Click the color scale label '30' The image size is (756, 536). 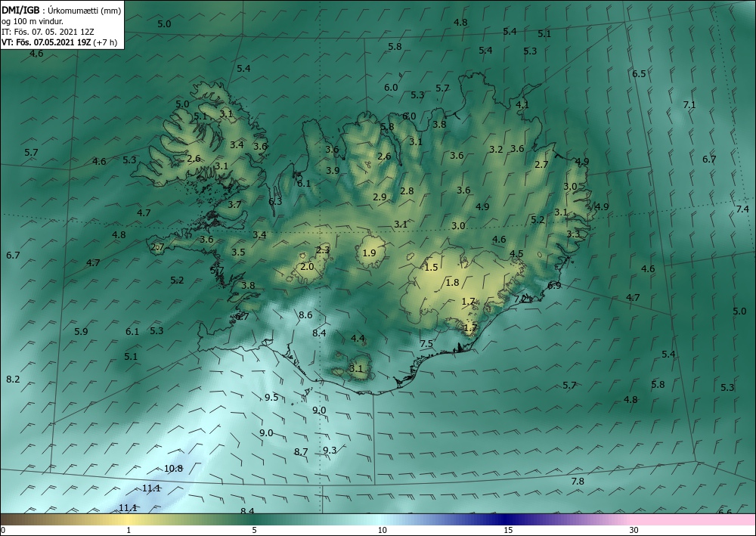634,530
